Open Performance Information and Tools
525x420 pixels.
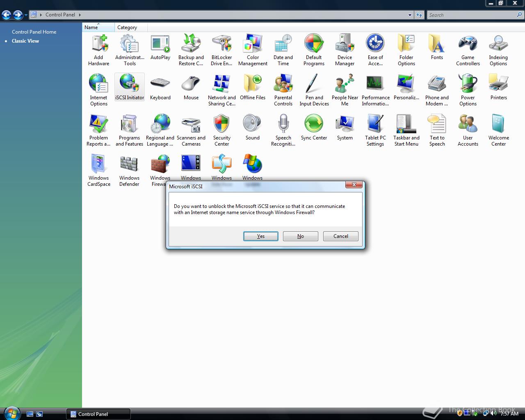pyautogui.click(x=375, y=90)
